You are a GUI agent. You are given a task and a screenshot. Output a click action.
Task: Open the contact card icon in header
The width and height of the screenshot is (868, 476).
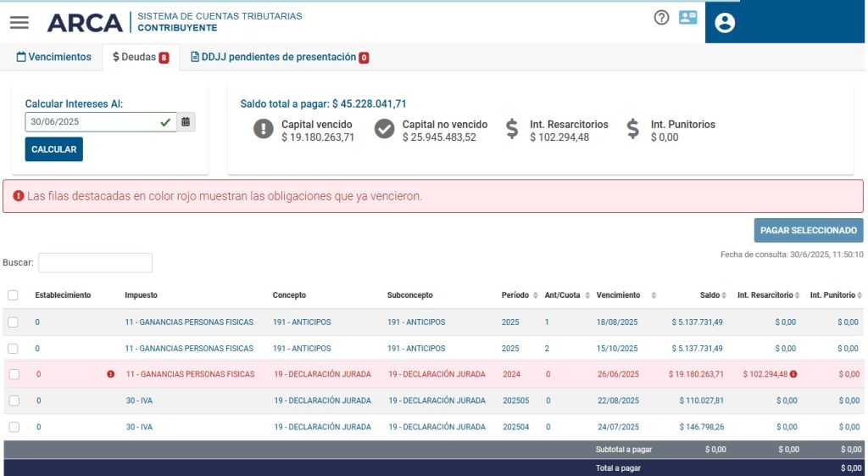687,17
